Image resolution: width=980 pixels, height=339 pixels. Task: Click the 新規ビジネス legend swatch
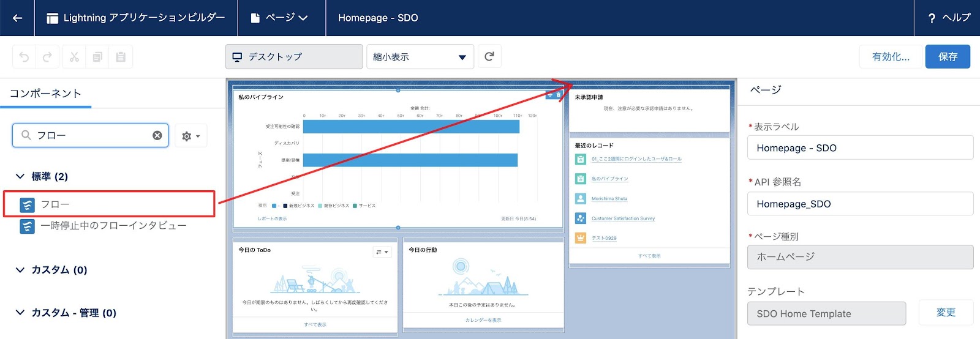(285, 206)
